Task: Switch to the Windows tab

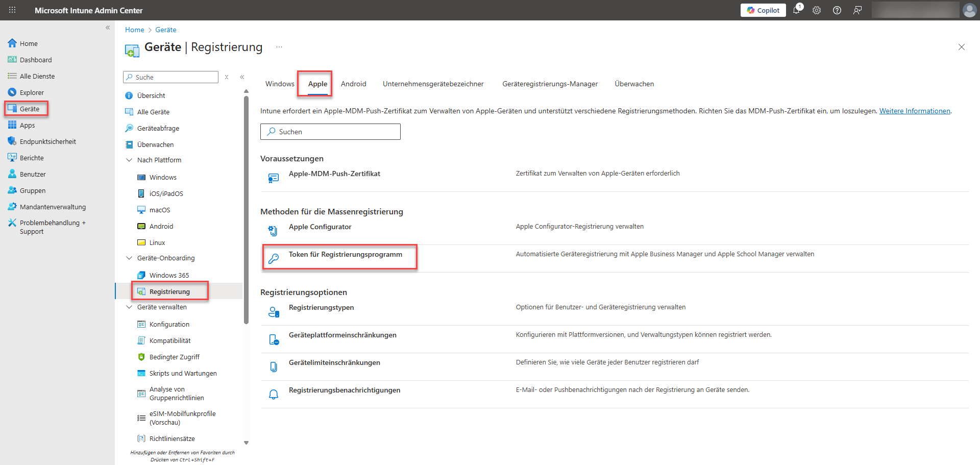Action: (280, 84)
